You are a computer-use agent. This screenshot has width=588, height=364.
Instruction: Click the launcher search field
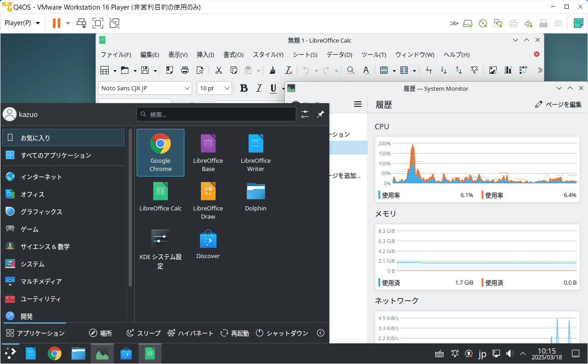216,114
